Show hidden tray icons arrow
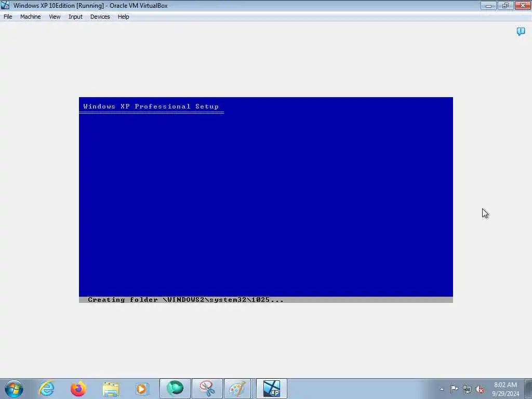This screenshot has width=532, height=399. [x=442, y=389]
